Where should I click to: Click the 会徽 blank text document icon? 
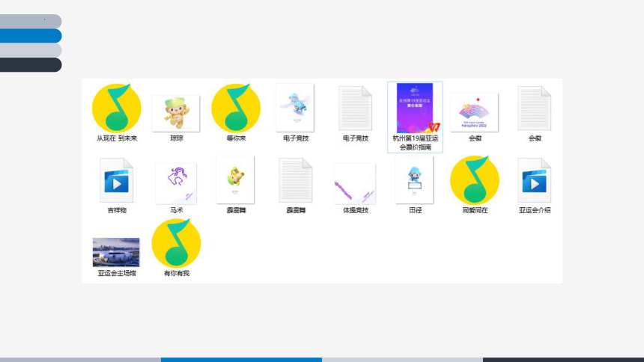click(535, 108)
